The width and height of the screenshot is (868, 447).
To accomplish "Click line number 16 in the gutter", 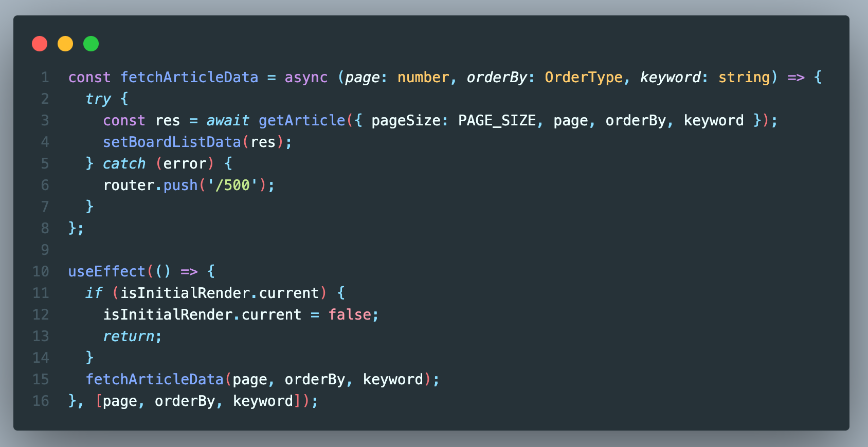I will coord(41,401).
